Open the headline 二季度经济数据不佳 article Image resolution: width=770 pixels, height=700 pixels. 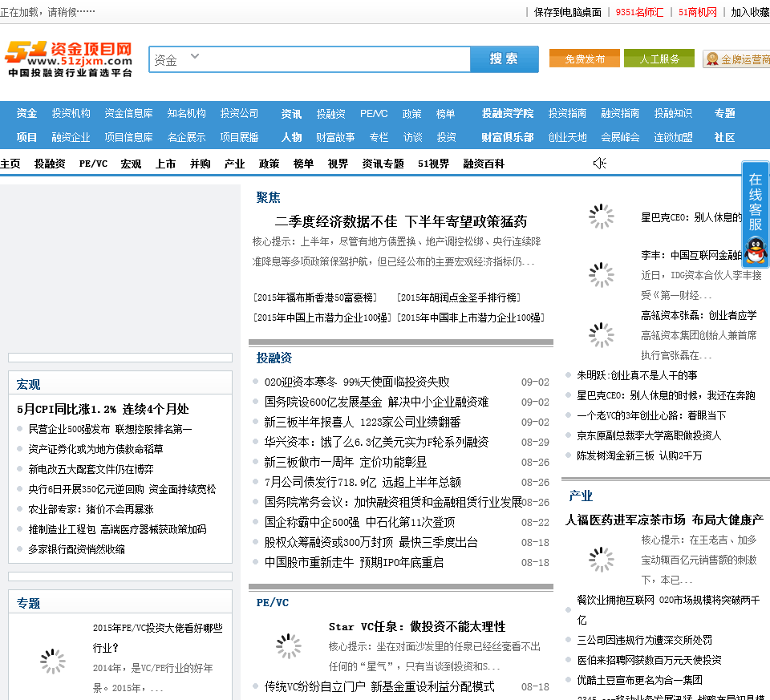coord(400,221)
